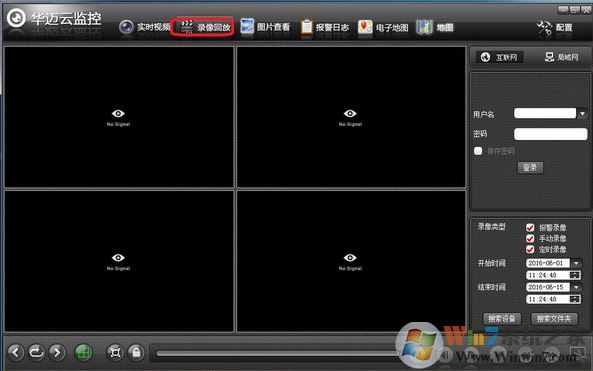Uncheck the 报警录像 checkbox
Image resolution: width=593 pixels, height=371 pixels.
[x=530, y=227]
